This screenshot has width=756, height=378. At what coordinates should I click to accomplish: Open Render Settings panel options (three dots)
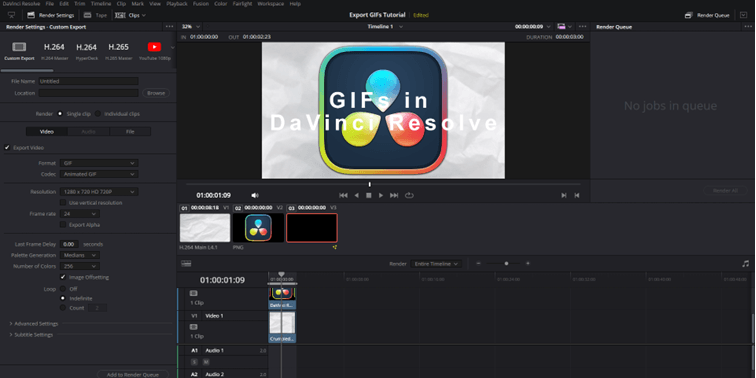(169, 27)
